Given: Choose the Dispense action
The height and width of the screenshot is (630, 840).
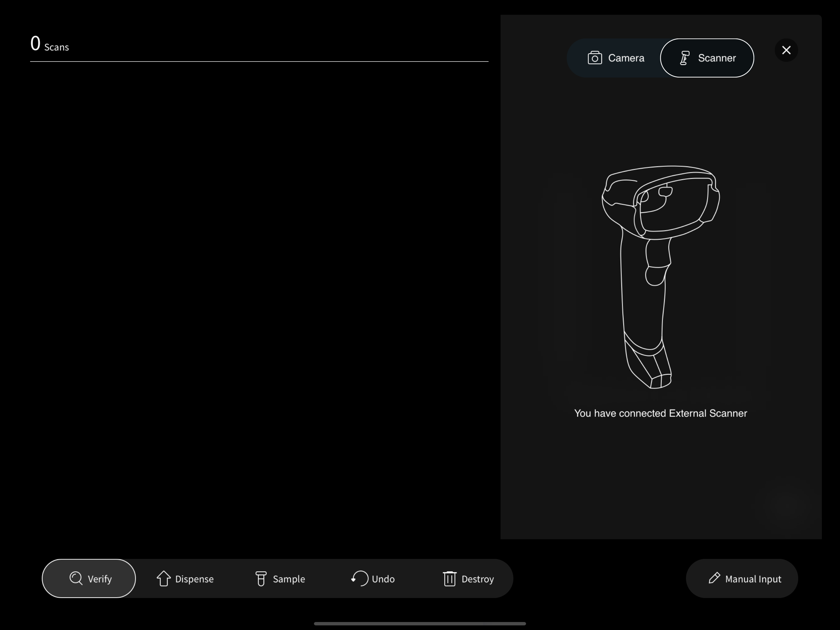Looking at the screenshot, I should tap(185, 578).
